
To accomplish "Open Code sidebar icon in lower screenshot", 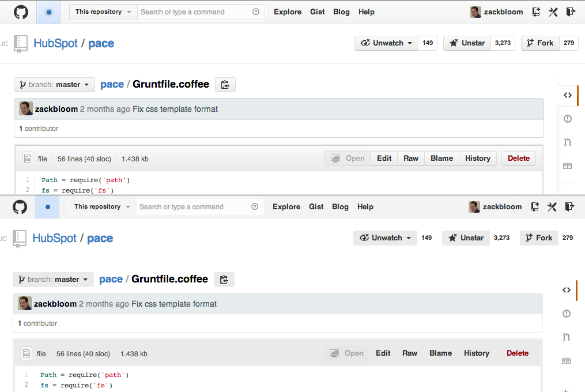I will click(567, 290).
